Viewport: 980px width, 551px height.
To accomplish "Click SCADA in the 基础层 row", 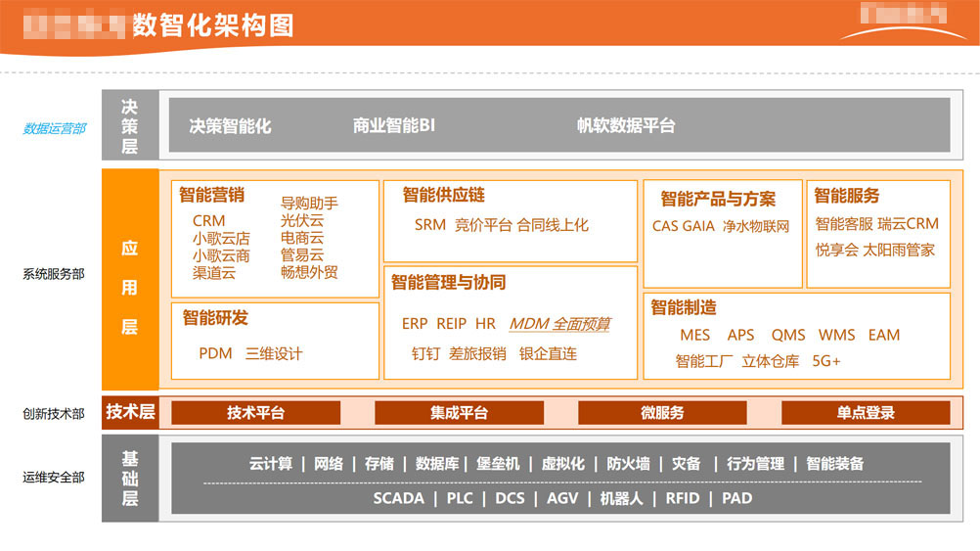I will [398, 498].
